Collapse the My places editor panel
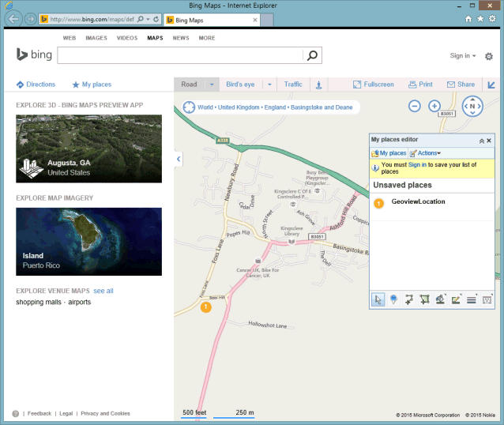The image size is (504, 425). (482, 141)
